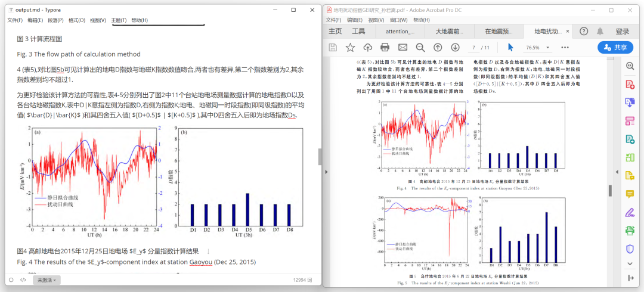Open Acrobat 文件(F) menu
The height and width of the screenshot is (292, 644).
click(x=334, y=20)
